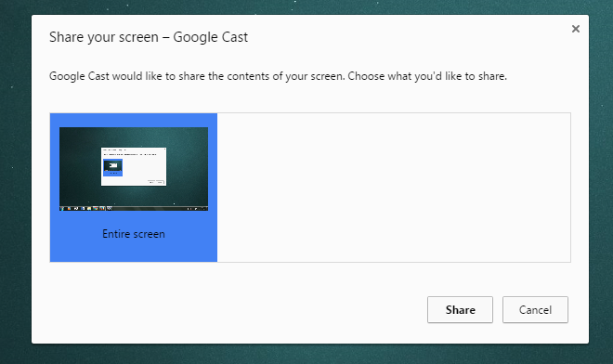
Task: Select the Entire screen preview thumbnail
Action: pos(134,169)
